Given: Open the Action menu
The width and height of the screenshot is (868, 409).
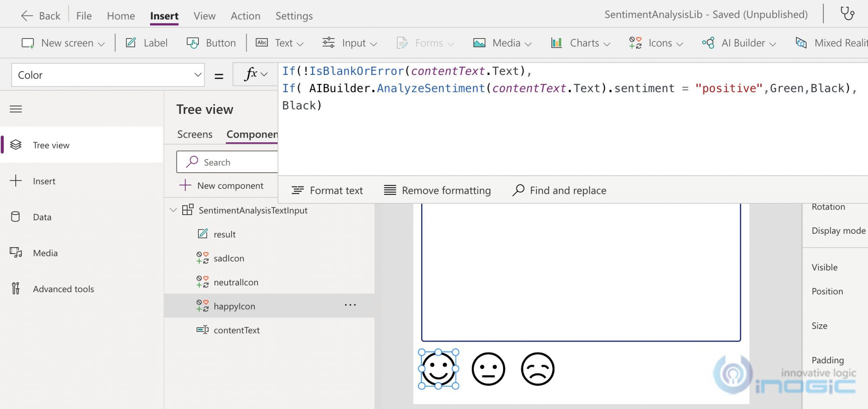Looking at the screenshot, I should click(245, 16).
